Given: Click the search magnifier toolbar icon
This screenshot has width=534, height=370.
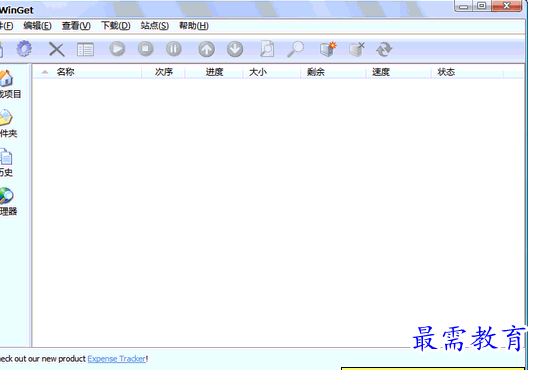Looking at the screenshot, I should [296, 49].
